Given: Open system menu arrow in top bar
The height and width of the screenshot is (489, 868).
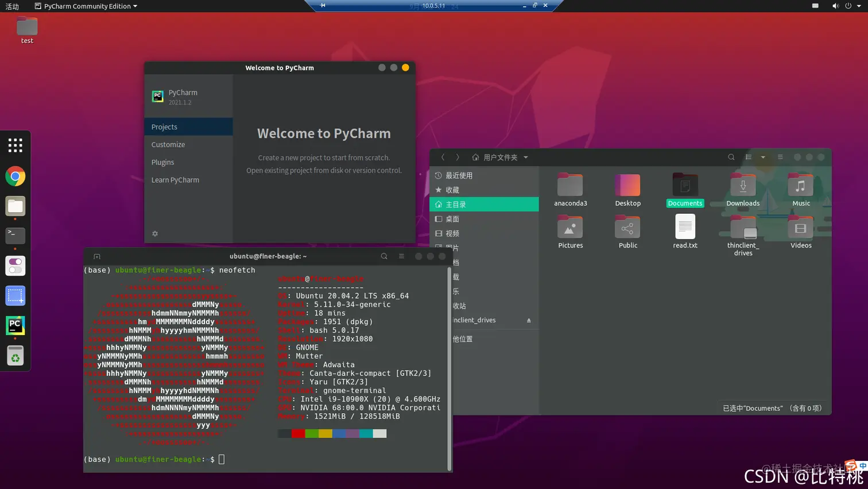Looking at the screenshot, I should tap(859, 6).
